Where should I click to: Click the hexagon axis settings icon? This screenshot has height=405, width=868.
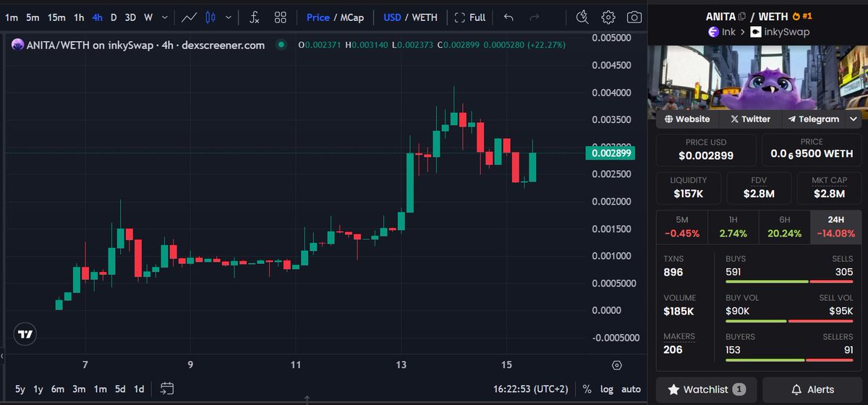[x=616, y=364]
